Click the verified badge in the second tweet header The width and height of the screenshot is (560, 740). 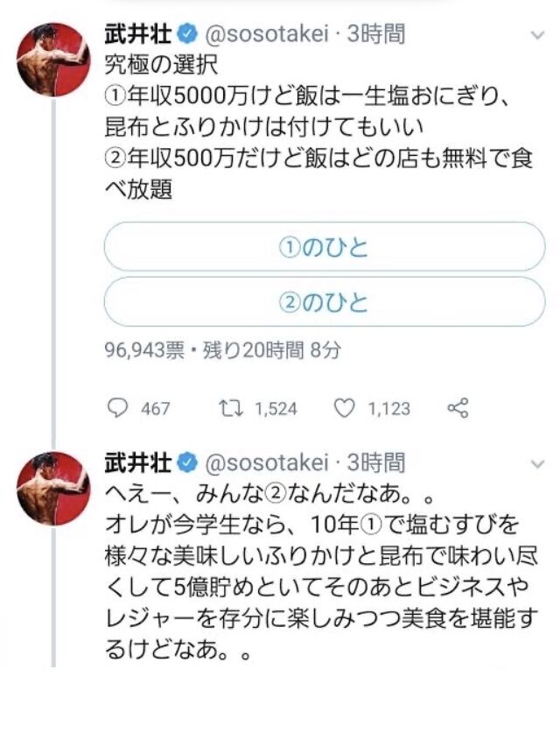(187, 463)
